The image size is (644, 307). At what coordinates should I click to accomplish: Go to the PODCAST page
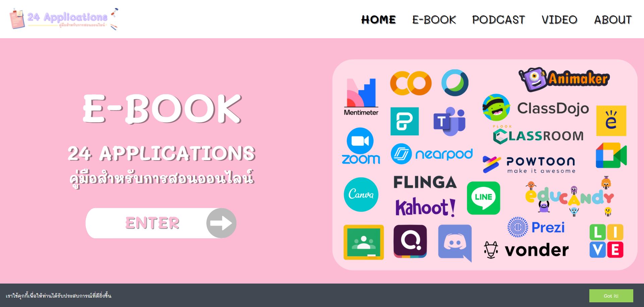(498, 20)
